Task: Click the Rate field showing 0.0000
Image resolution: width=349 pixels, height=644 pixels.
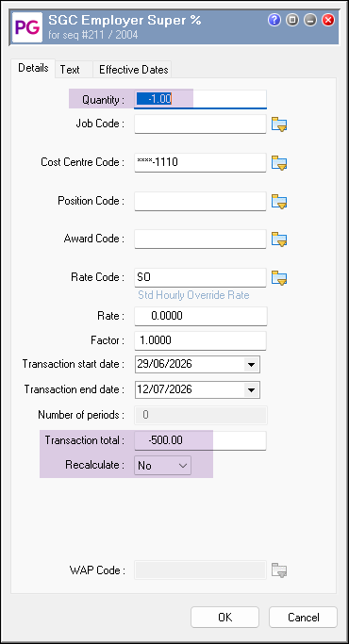Action: (x=201, y=316)
